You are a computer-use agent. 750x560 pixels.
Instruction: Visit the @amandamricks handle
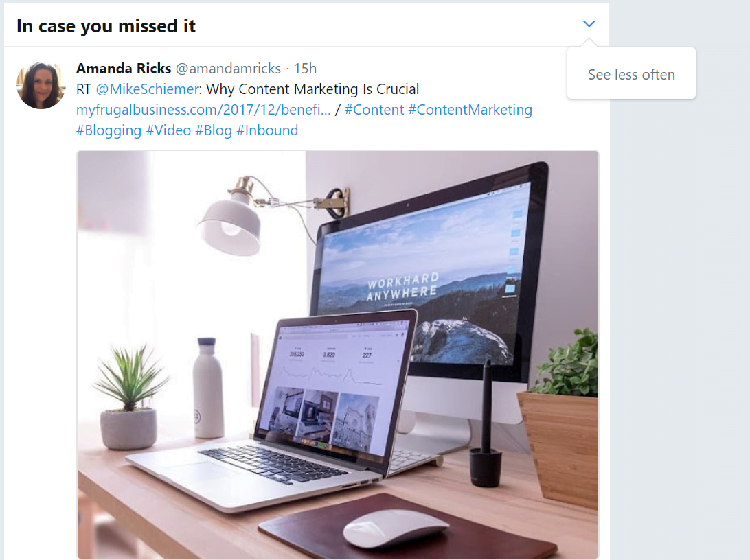pos(228,69)
